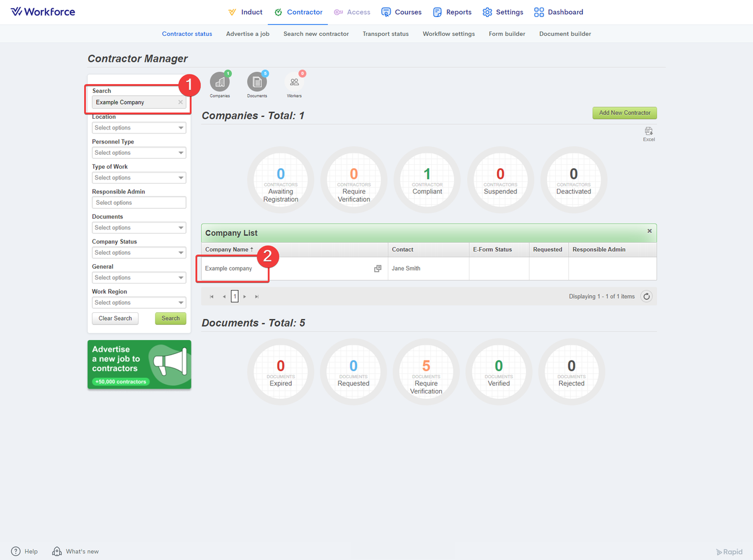This screenshot has width=753, height=560.
Task: Select Awaiting Registration contractors circle
Action: pos(281,180)
